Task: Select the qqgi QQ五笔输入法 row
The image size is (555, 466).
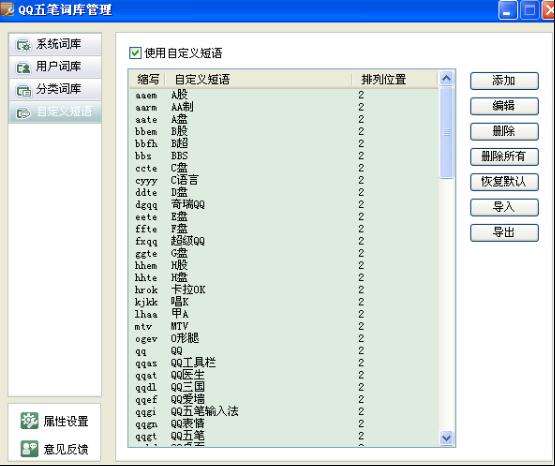Action: (283, 412)
